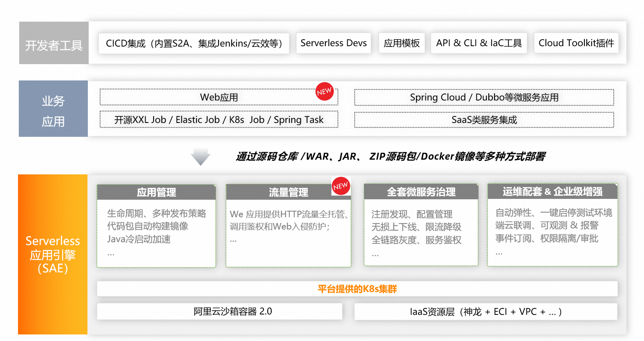644x341 pixels.
Task: Click the text 生命周期、多种发布策略
Action: click(157, 214)
